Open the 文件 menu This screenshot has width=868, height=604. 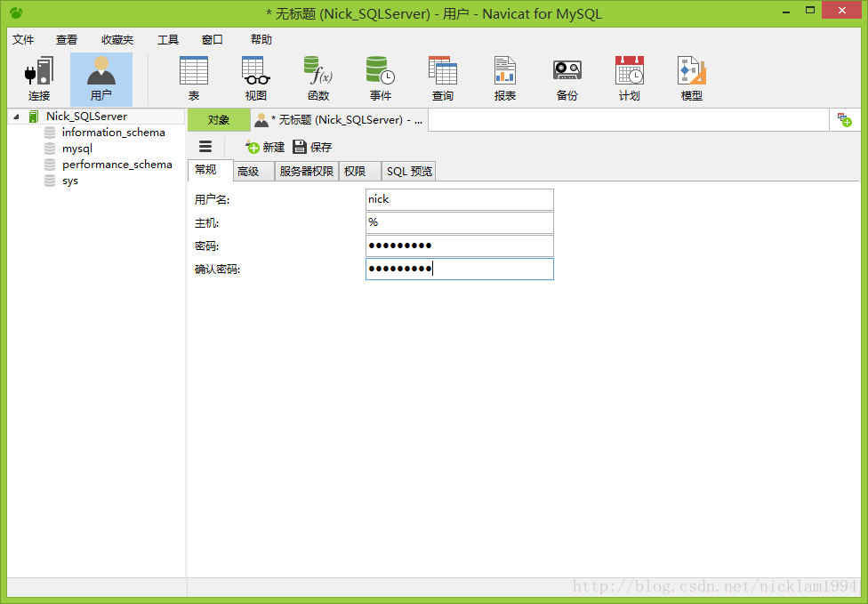(23, 39)
